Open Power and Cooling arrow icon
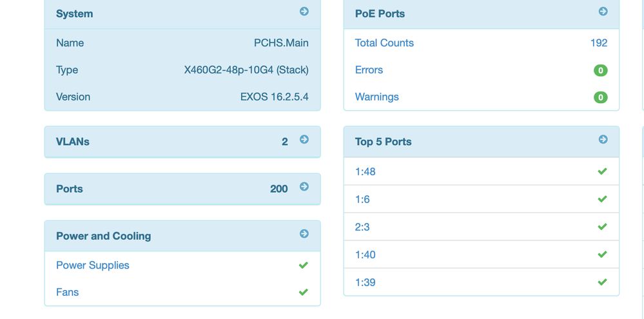Viewport: 644px width, 319px height. [304, 234]
